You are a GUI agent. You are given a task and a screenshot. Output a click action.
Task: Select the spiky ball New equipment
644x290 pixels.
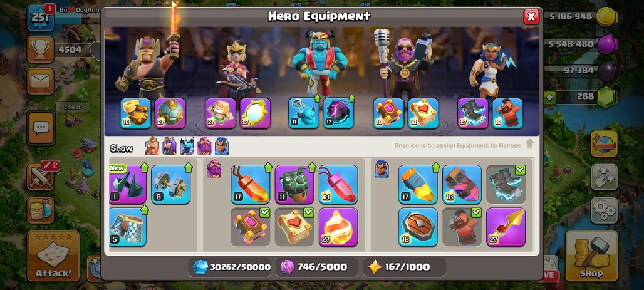point(128,184)
